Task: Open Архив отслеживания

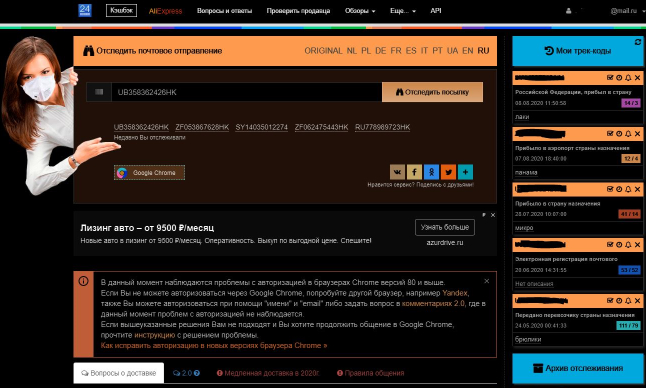Action: pos(578,368)
